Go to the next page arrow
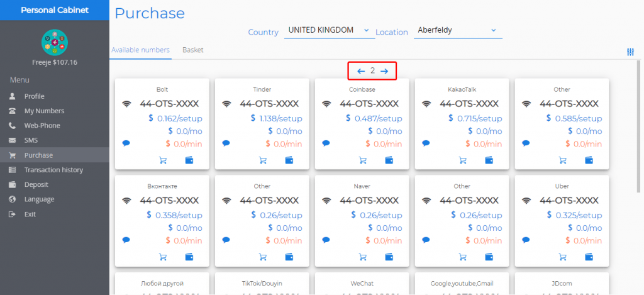This screenshot has width=644, height=295. [x=384, y=71]
